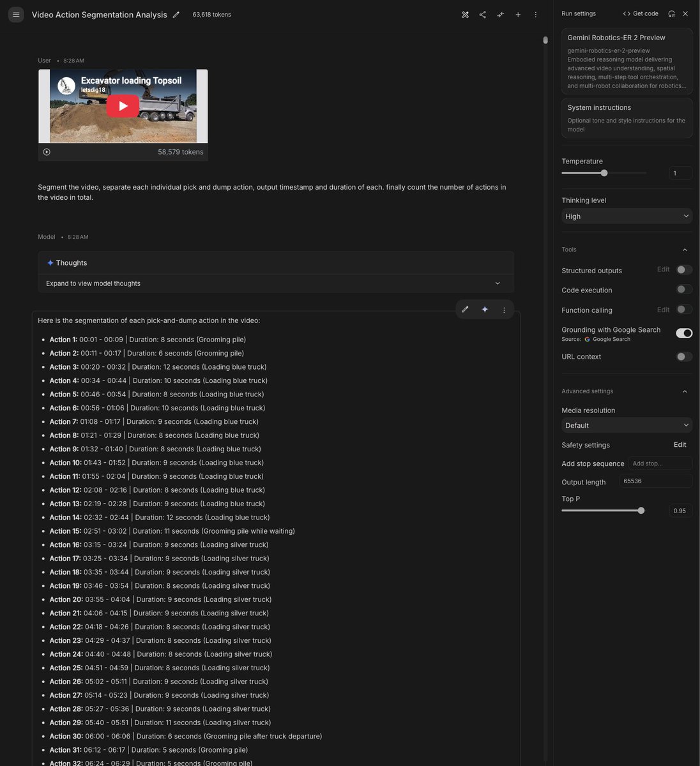Open the Media resolution dropdown
The image size is (700, 766).
coord(627,425)
